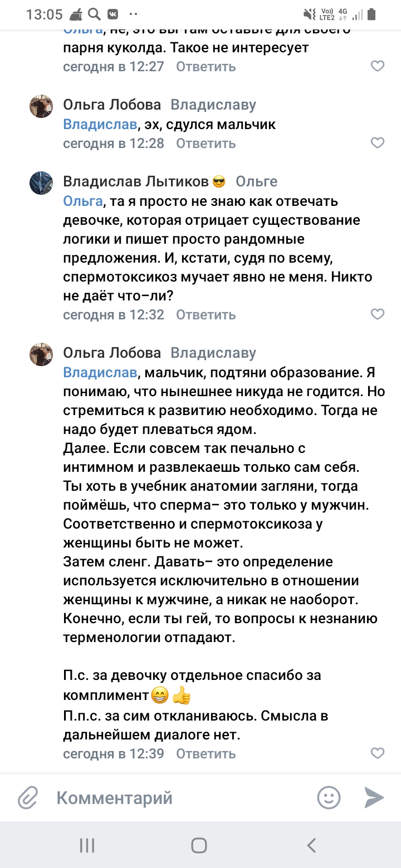Tap the Android back navigation button
401x868 pixels.
(311, 845)
